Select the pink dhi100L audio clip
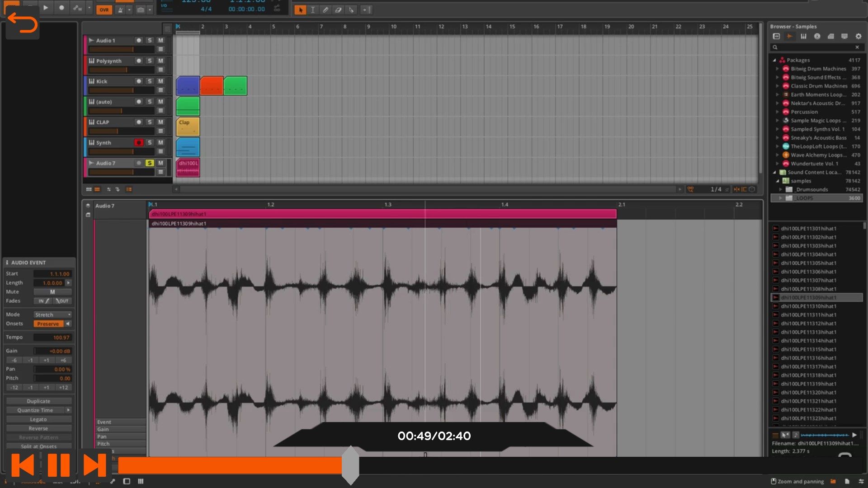868x488 pixels. [x=188, y=167]
